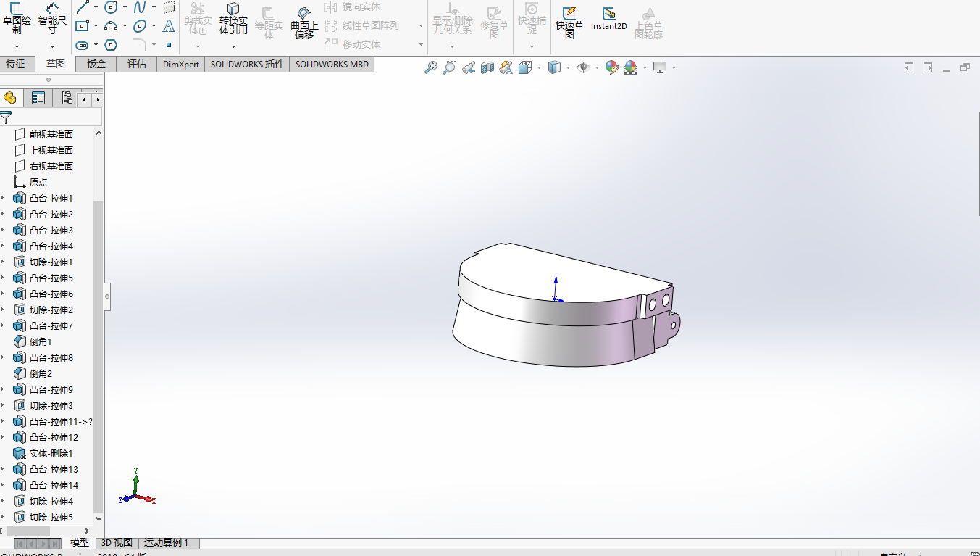The width and height of the screenshot is (980, 556).
Task: Select the Spline sketch tool
Action: 140,7
